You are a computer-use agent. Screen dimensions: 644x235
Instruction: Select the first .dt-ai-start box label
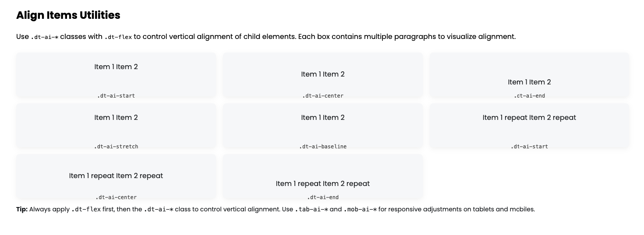coord(116,95)
